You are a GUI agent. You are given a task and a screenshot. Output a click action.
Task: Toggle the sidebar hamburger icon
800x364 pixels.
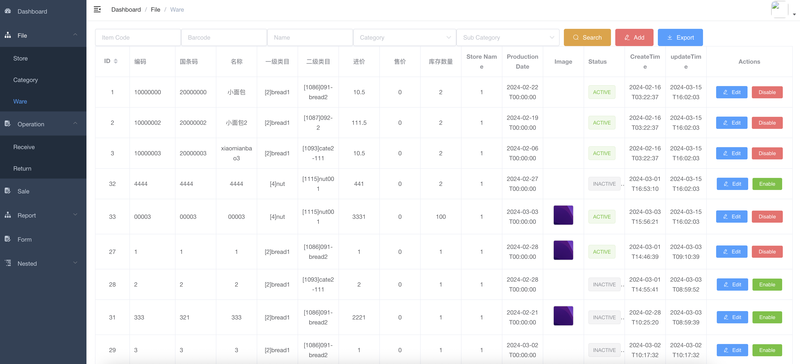tap(97, 9)
